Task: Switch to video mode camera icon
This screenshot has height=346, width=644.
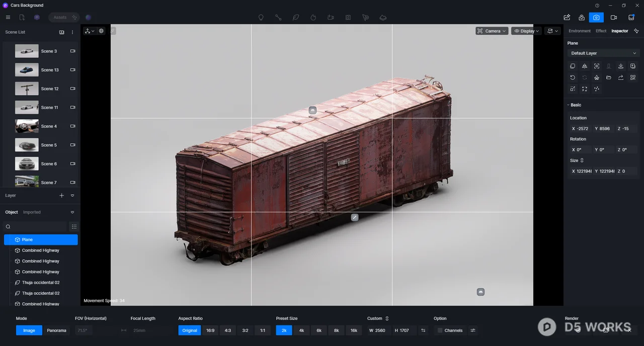Action: [x=614, y=17]
